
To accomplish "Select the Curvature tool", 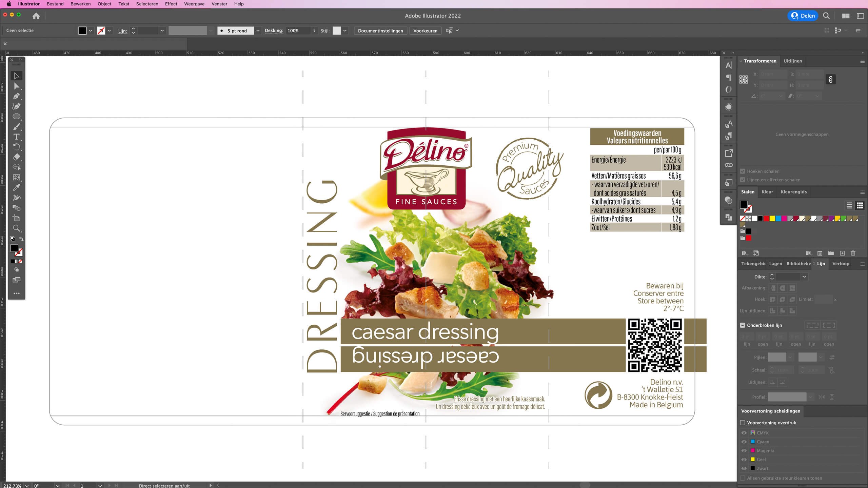I will pos(16,106).
